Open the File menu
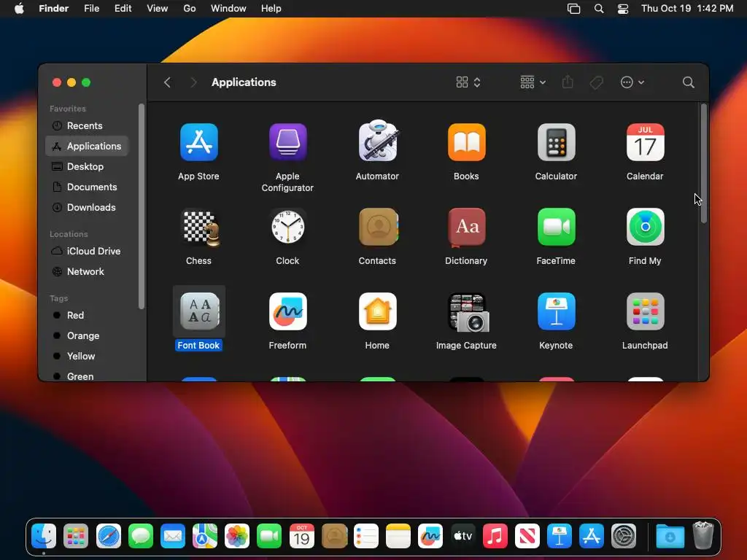The height and width of the screenshot is (560, 747). 91,9
